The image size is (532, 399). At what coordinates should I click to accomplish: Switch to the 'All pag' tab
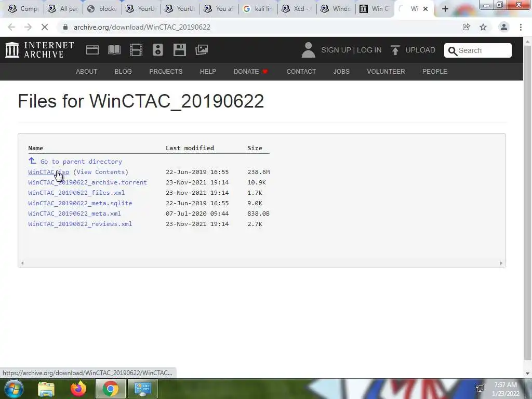[x=63, y=9]
